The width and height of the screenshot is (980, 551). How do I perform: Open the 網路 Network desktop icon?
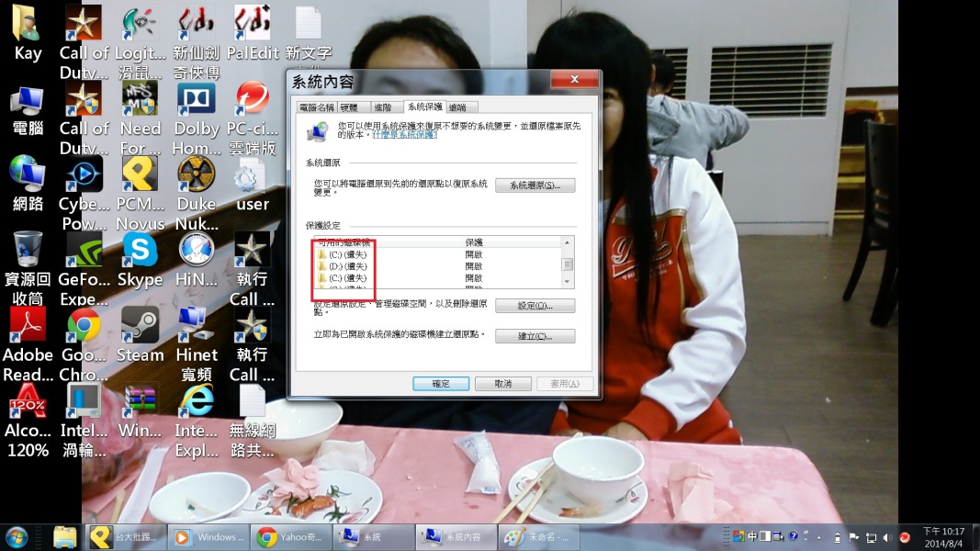tap(28, 185)
